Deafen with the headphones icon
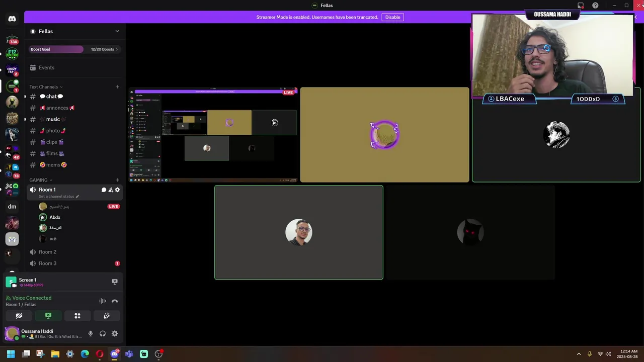Image resolution: width=644 pixels, height=362 pixels. pyautogui.click(x=103, y=333)
